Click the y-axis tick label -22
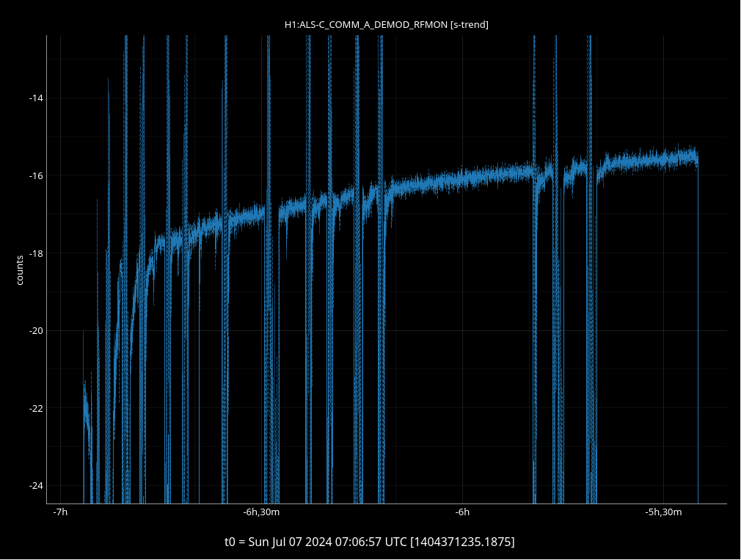 point(36,408)
